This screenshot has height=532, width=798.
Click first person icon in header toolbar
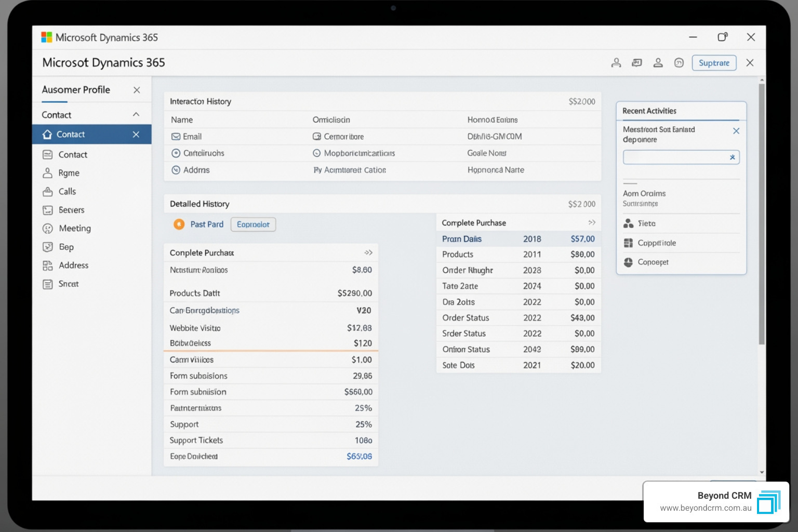click(616, 63)
